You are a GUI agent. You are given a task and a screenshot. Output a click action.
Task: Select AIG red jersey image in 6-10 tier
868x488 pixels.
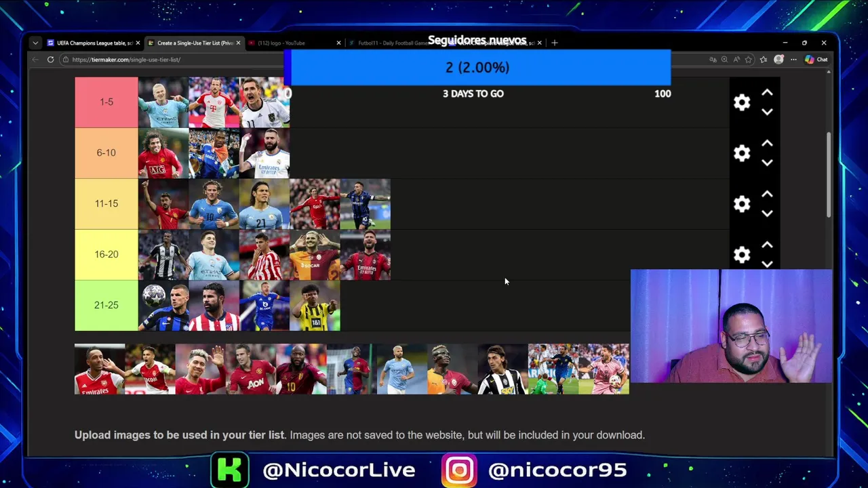(163, 153)
